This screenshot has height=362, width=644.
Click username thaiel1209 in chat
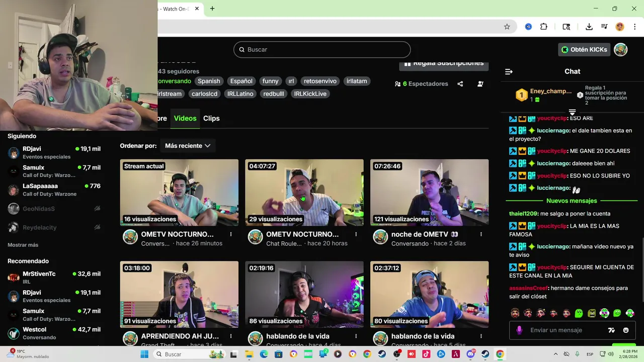coord(523,214)
